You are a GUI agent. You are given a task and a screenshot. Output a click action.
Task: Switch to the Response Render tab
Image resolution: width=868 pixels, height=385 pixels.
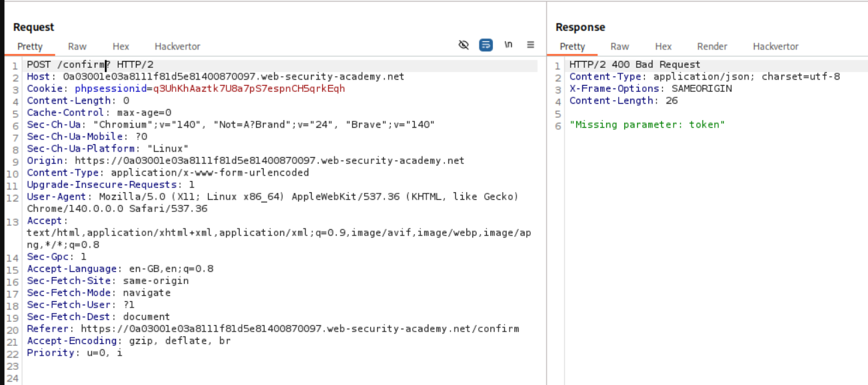point(712,47)
